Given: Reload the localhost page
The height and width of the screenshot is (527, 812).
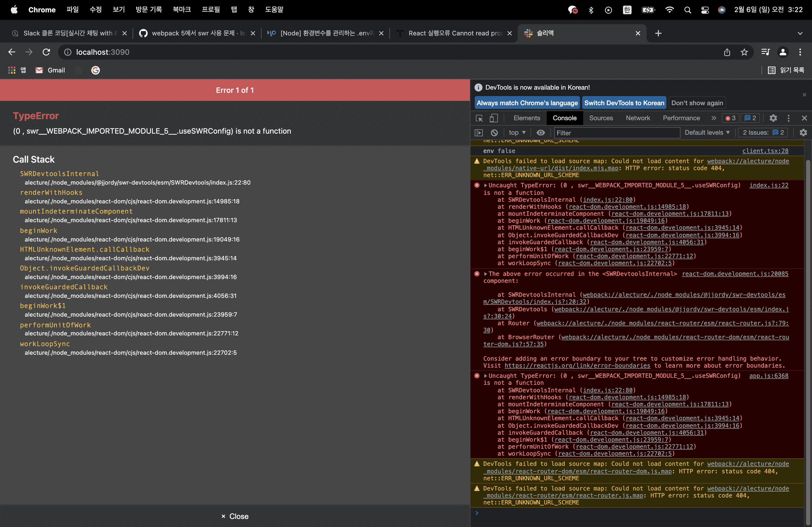Looking at the screenshot, I should [x=46, y=52].
